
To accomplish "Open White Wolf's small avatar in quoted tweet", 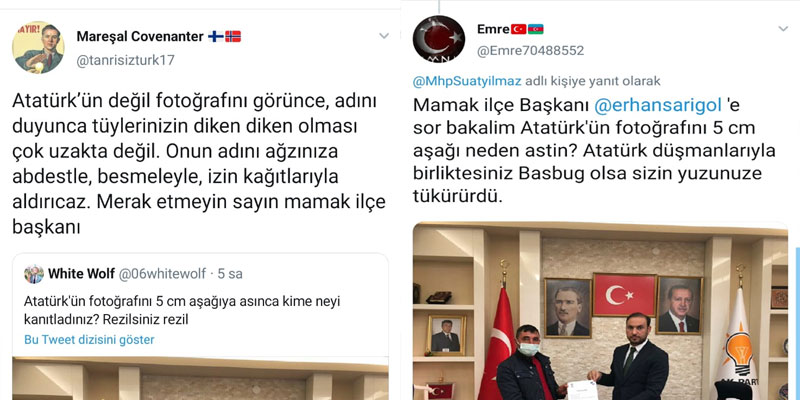I will 34,274.
